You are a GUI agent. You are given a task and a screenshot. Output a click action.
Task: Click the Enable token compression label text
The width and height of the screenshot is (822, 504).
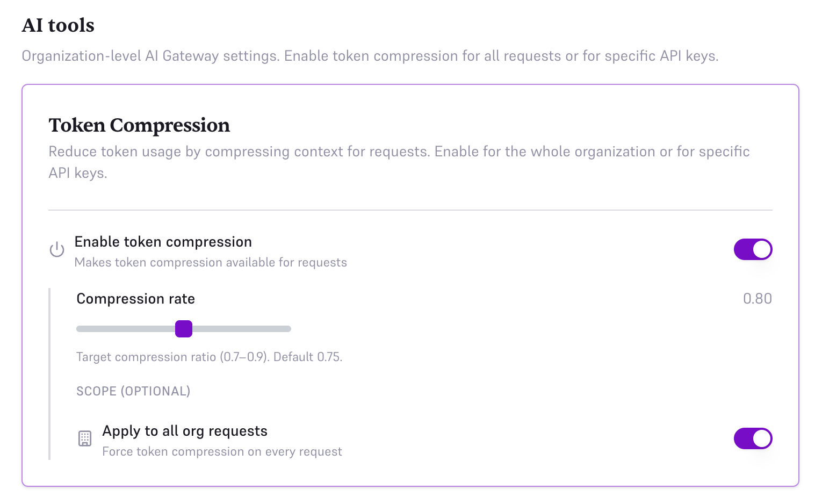(163, 242)
